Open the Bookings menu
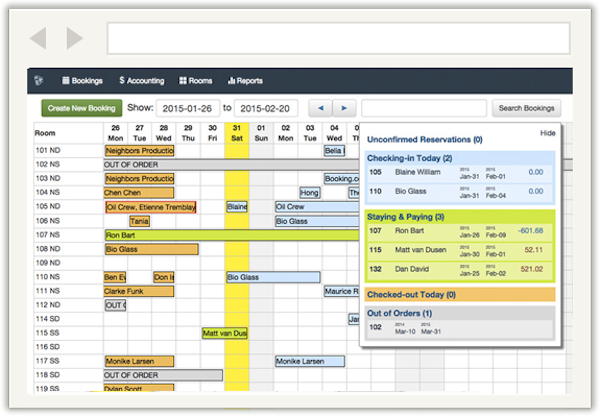 click(x=83, y=80)
